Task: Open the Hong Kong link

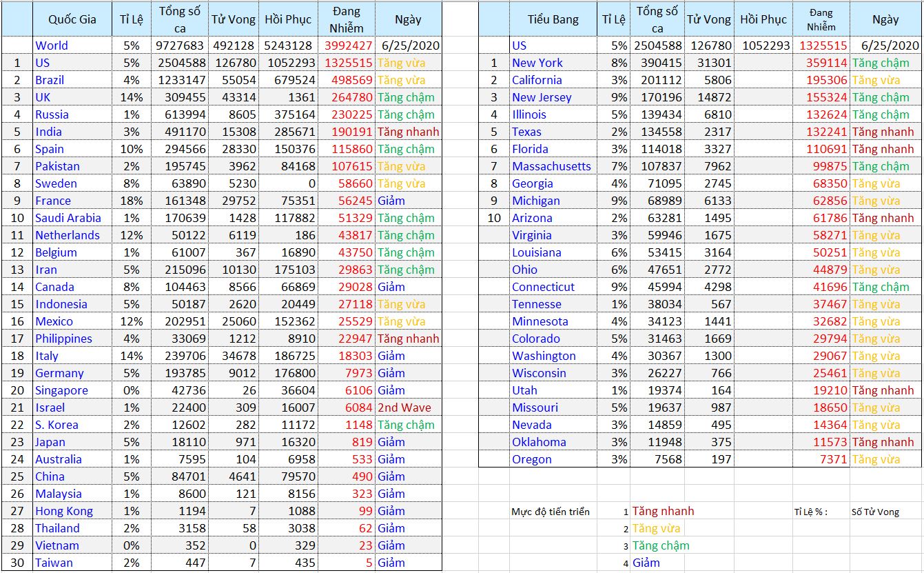Action: point(64,511)
